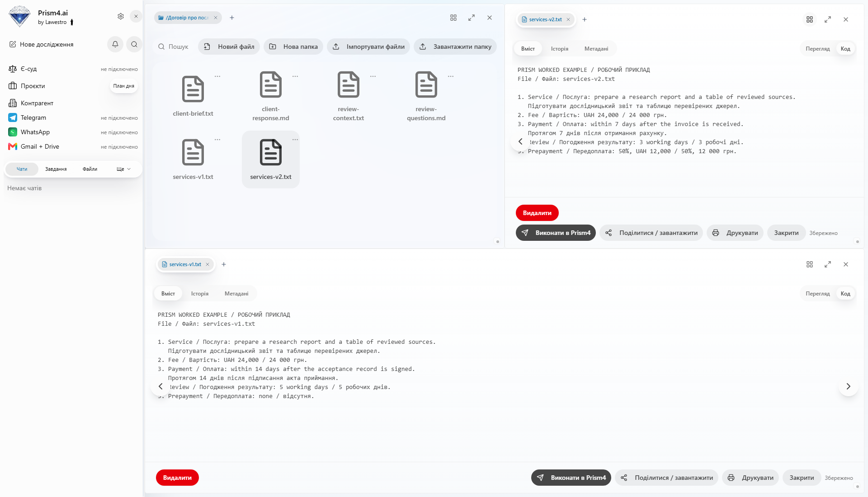
Task: Switch services-v1.txt view to Перегляд
Action: pos(817,294)
